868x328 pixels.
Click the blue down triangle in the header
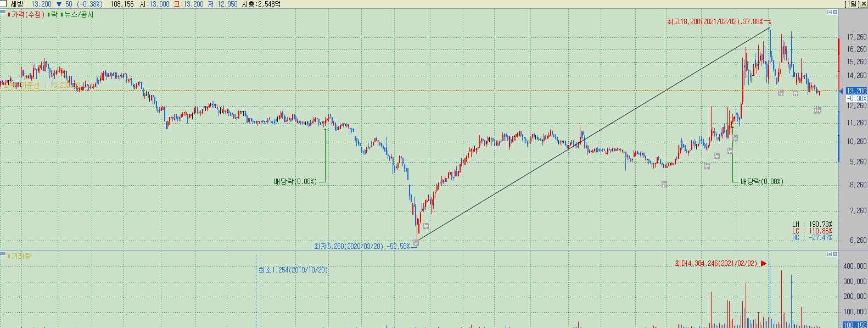(x=59, y=4)
